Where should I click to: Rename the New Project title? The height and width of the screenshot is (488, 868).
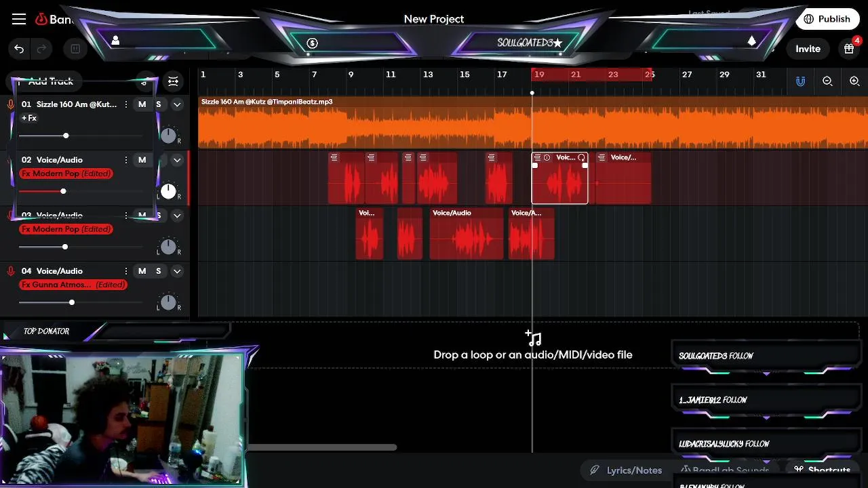point(434,19)
